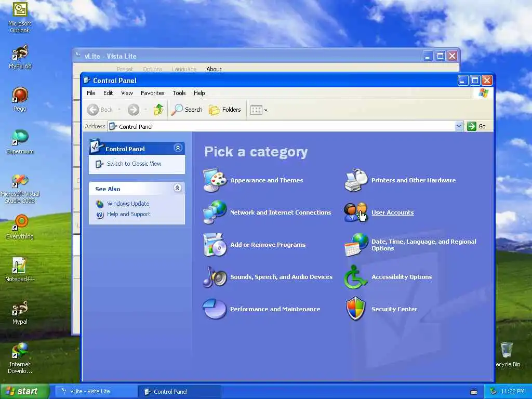The height and width of the screenshot is (399, 532).
Task: Click the About menu in vLite window
Action: coord(214,69)
